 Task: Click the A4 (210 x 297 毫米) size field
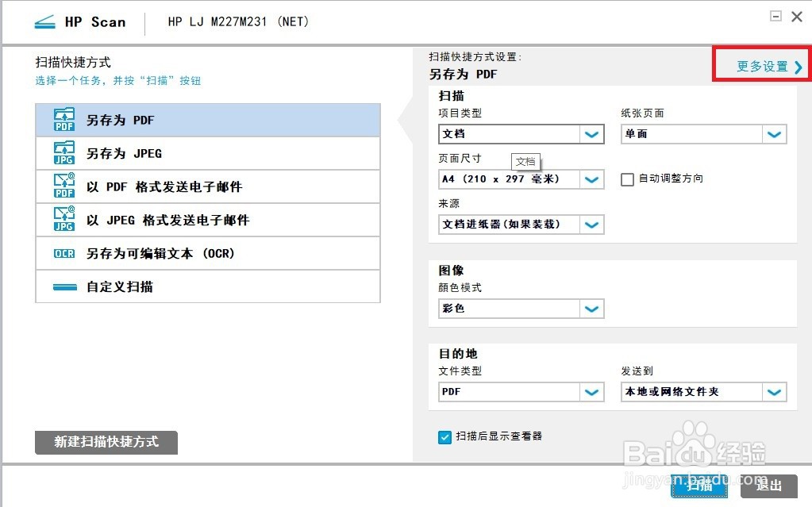pos(521,179)
